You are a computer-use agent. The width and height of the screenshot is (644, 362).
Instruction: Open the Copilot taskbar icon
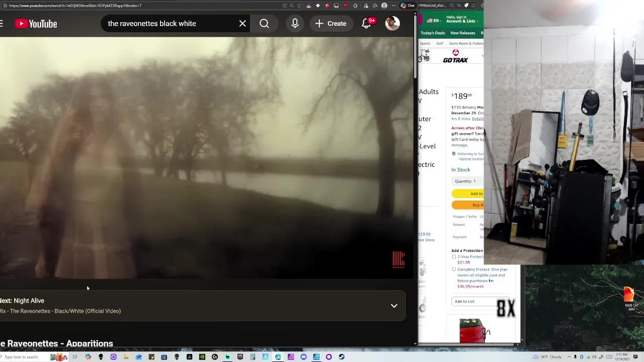point(88,357)
